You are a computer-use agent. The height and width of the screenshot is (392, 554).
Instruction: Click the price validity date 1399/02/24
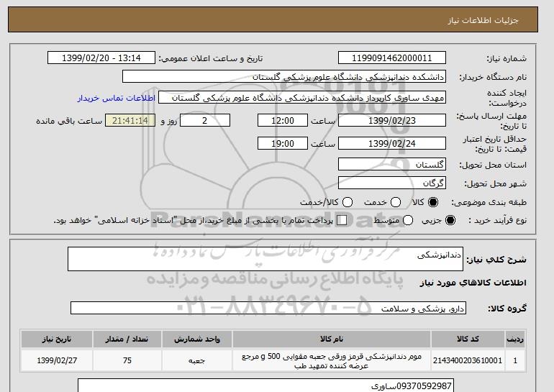point(392,143)
